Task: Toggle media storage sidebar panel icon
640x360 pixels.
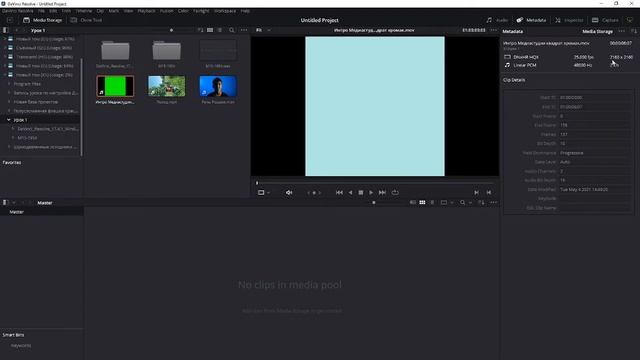Action: (5, 30)
